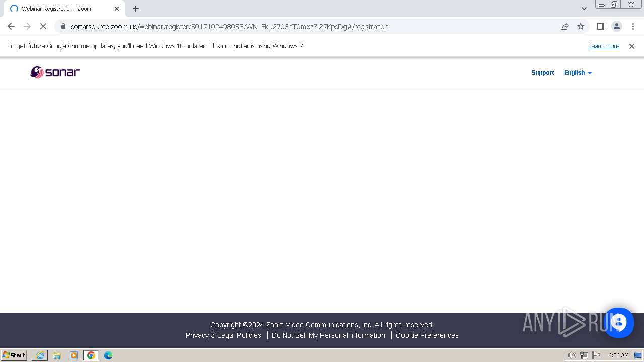Image resolution: width=644 pixels, height=362 pixels.
Task: Open Do Not Sell My Personal Information
Action: coord(329,335)
